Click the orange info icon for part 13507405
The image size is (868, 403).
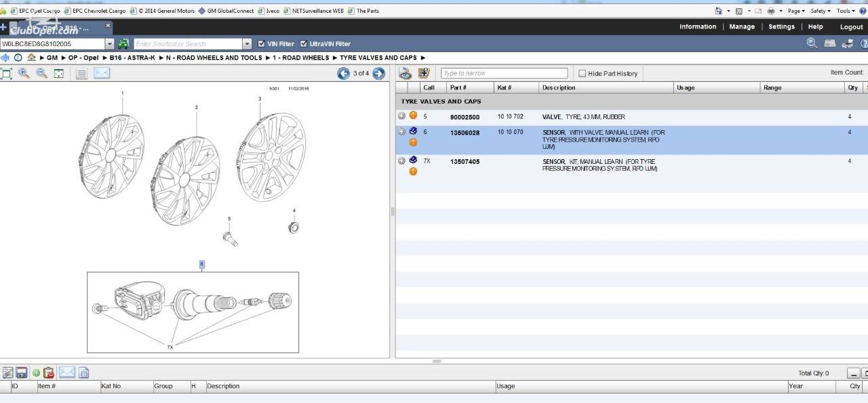413,171
